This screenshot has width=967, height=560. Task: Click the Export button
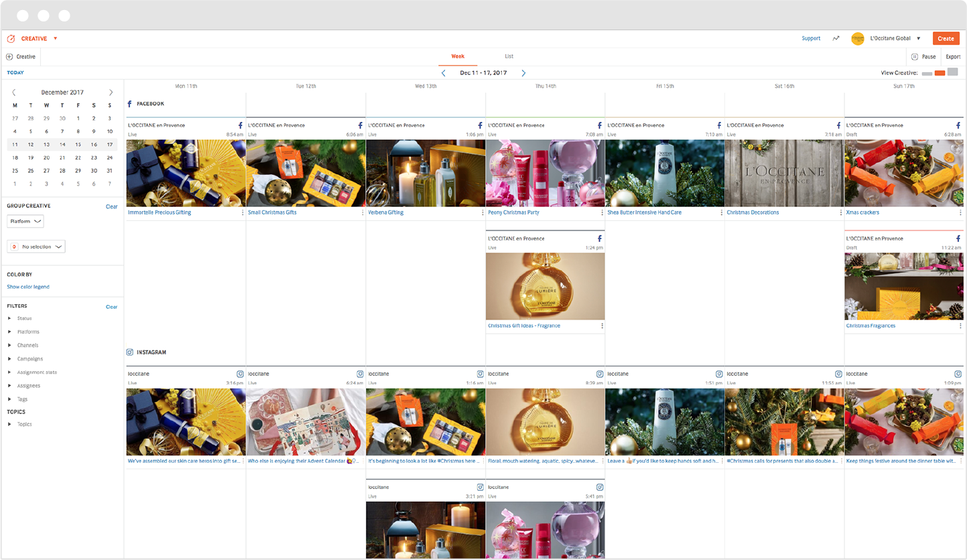953,57
